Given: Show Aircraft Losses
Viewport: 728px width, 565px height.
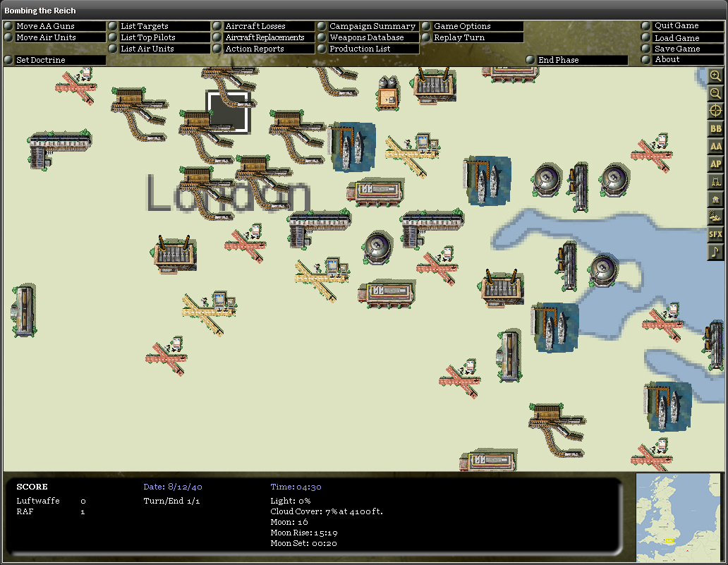Looking at the screenshot, I should pyautogui.click(x=264, y=26).
